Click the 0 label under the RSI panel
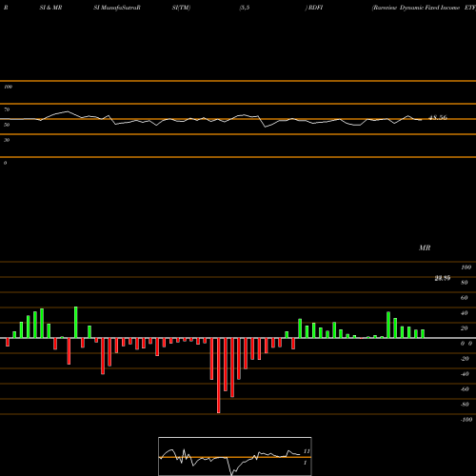 coord(5,163)
